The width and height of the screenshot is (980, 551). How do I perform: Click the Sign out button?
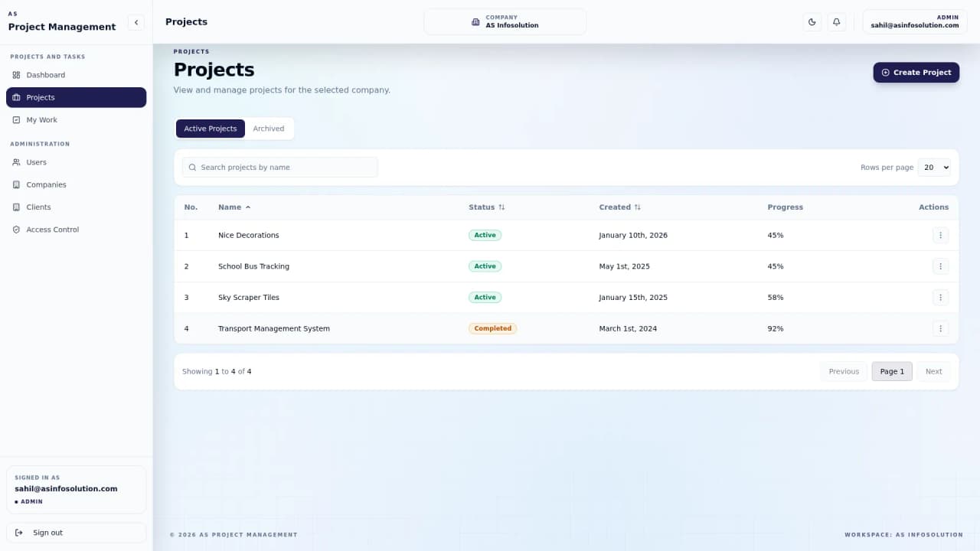click(76, 533)
